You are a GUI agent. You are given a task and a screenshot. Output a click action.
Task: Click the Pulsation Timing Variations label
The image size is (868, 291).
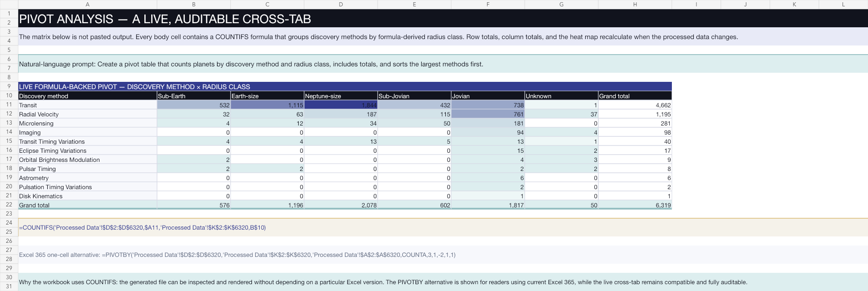(88, 187)
